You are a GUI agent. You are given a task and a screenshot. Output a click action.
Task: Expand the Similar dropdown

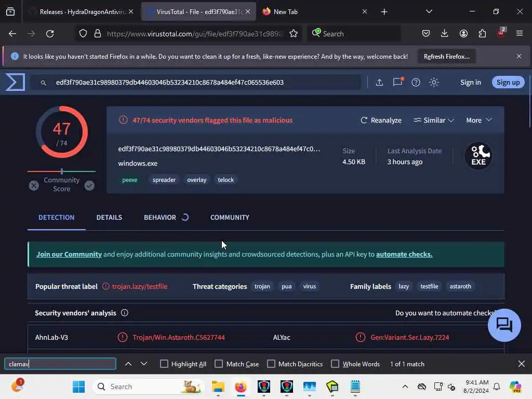[434, 120]
